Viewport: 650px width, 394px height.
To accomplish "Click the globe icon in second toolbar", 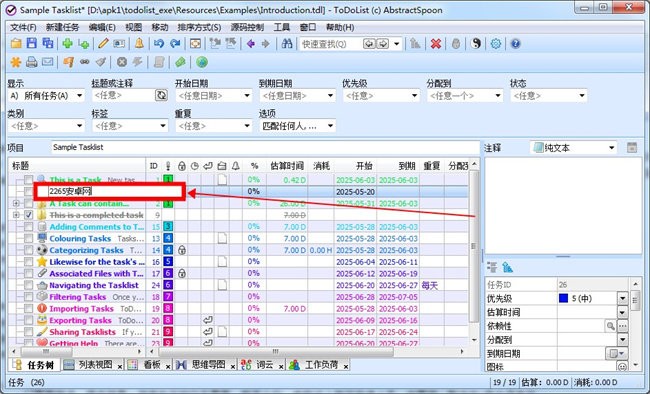I will coord(202,62).
